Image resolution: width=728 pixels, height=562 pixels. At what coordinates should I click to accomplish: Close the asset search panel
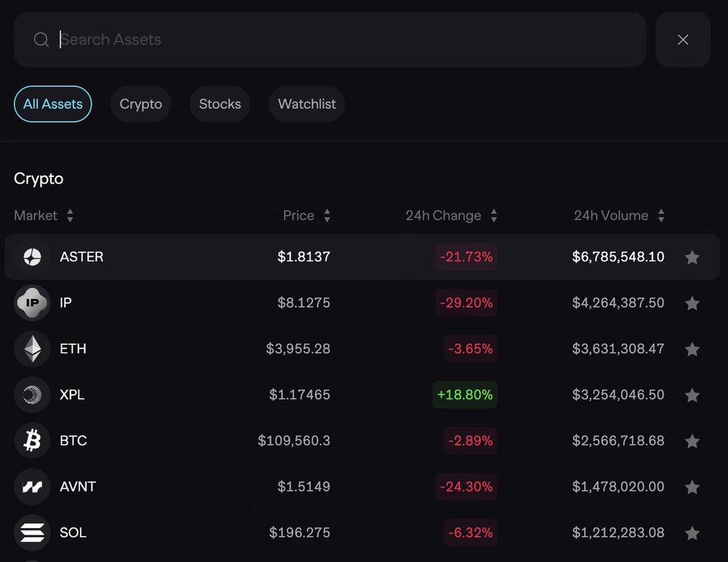pyautogui.click(x=683, y=39)
